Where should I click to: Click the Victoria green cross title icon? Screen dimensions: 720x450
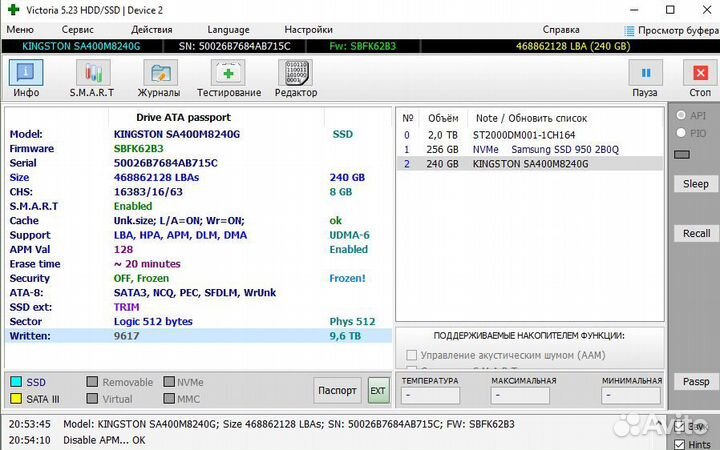14,10
